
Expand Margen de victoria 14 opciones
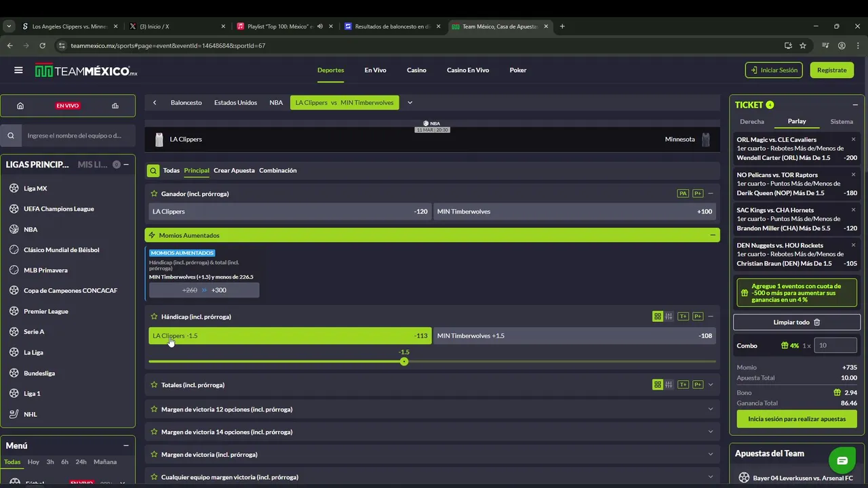pyautogui.click(x=711, y=432)
